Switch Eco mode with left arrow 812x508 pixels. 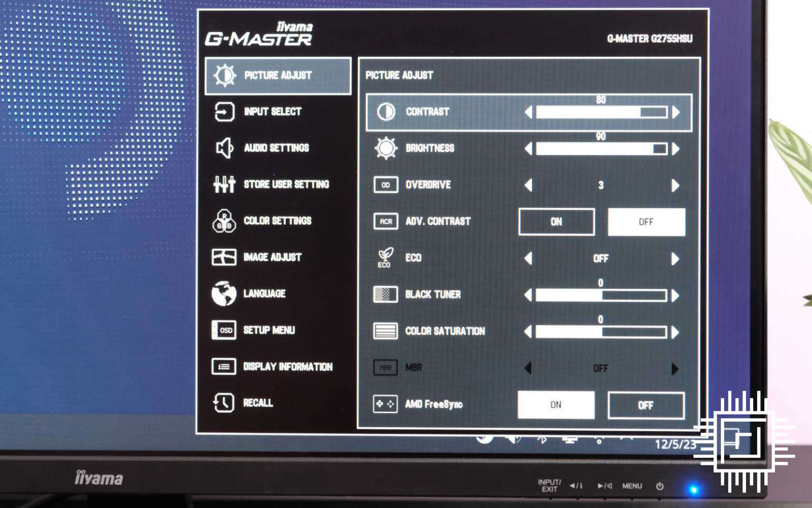click(528, 259)
